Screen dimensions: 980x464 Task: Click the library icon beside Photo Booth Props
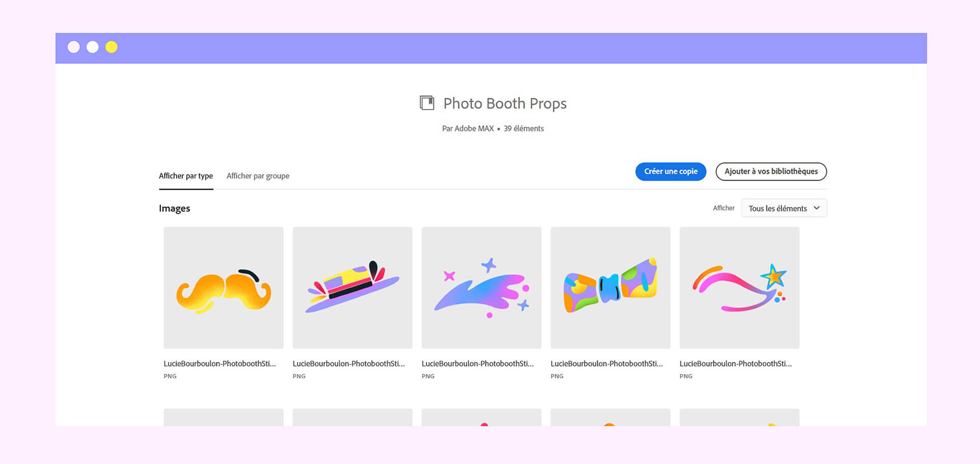(x=427, y=103)
